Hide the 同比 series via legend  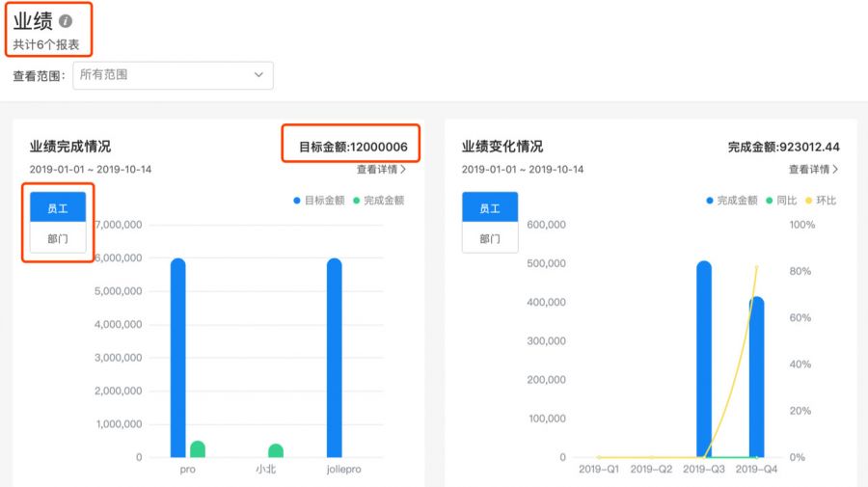[781, 201]
